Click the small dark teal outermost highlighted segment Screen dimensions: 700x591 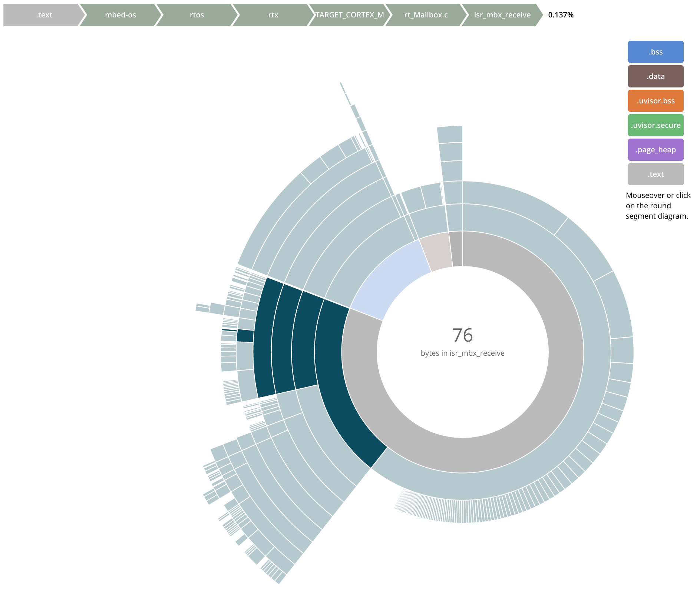[x=245, y=336]
